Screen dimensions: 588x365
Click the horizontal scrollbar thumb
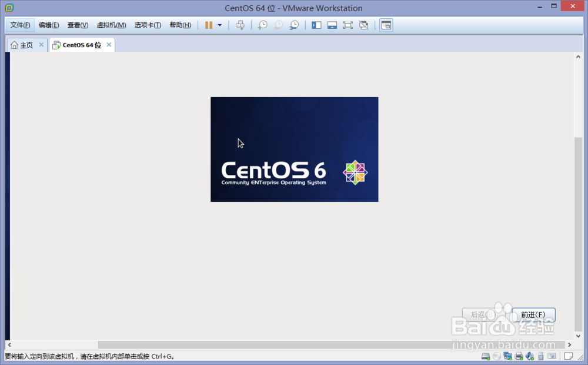coord(332,345)
